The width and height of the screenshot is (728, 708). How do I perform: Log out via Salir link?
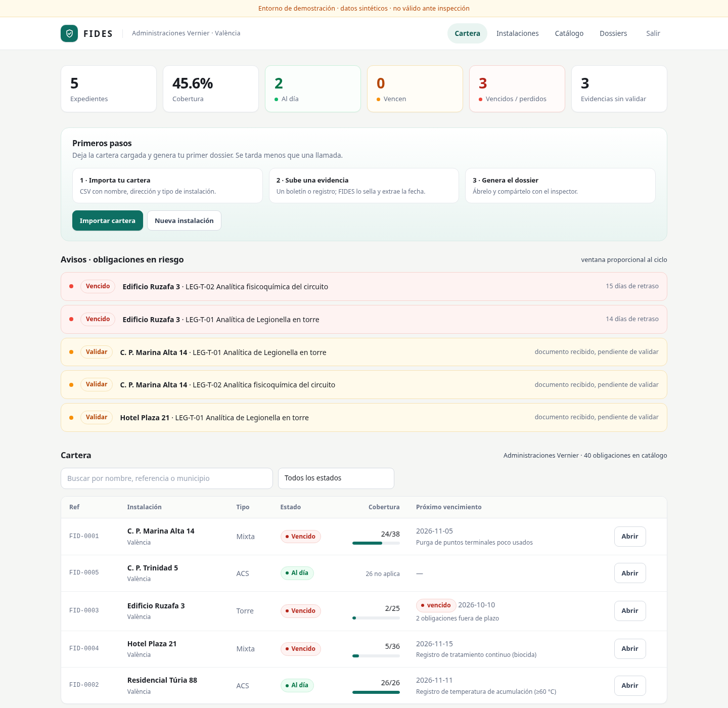[x=653, y=33]
